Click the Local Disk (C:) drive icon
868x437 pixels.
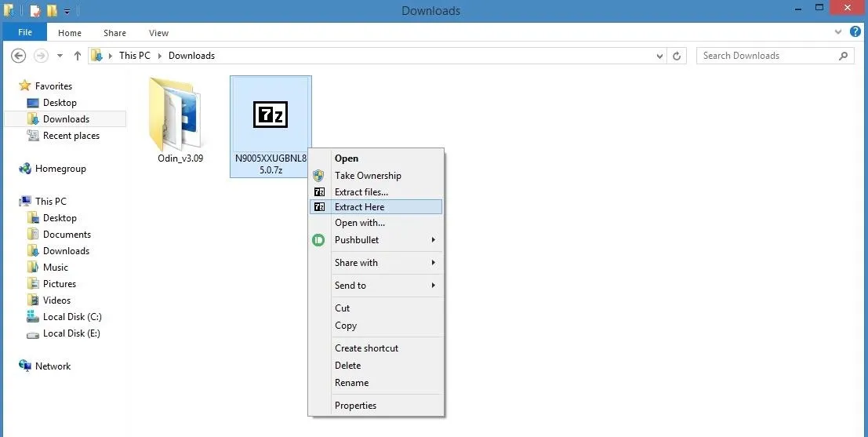[x=33, y=317]
